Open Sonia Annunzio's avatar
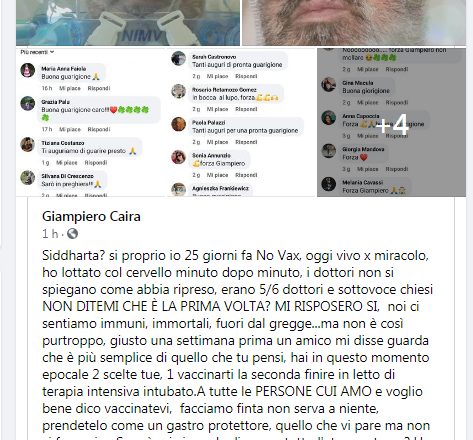Screen dimensions: 473x440 [x=178, y=157]
